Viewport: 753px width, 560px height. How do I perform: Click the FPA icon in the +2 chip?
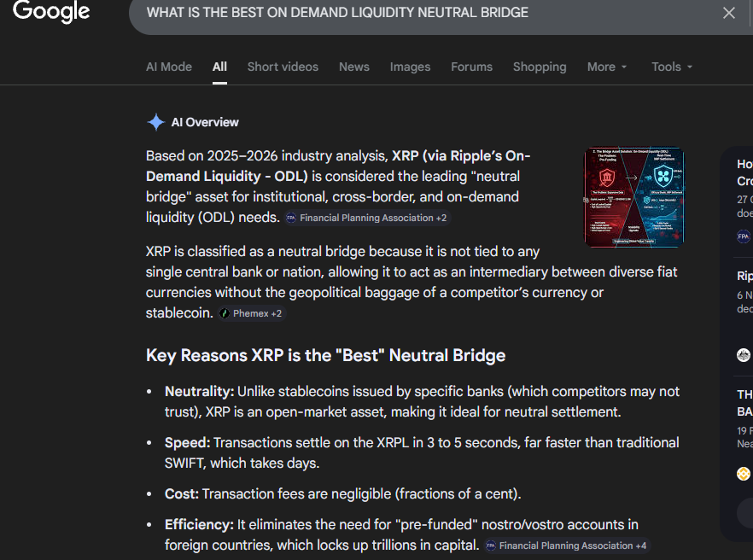[x=291, y=218]
